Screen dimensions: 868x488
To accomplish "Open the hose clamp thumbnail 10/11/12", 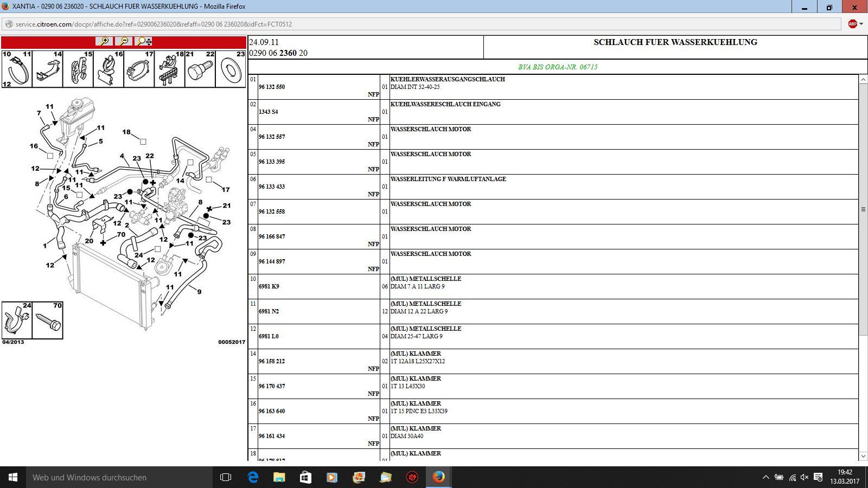I will pyautogui.click(x=17, y=69).
